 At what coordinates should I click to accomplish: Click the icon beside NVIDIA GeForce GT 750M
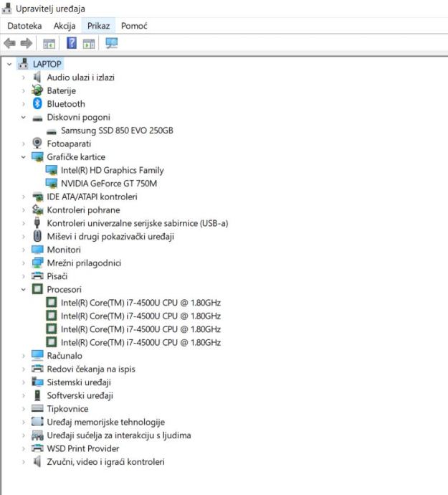coord(51,184)
